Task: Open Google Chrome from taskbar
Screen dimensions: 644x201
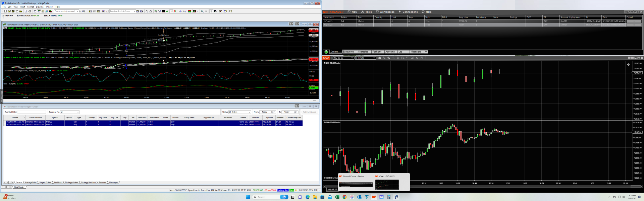Action: [x=344, y=197]
